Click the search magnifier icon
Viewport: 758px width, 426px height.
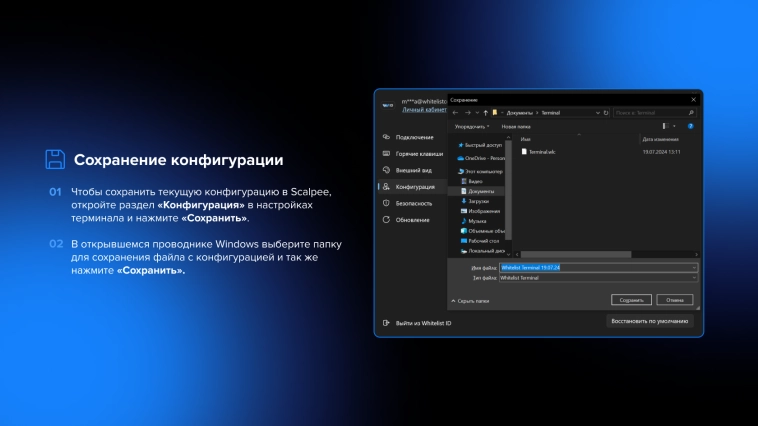pyautogui.click(x=691, y=113)
